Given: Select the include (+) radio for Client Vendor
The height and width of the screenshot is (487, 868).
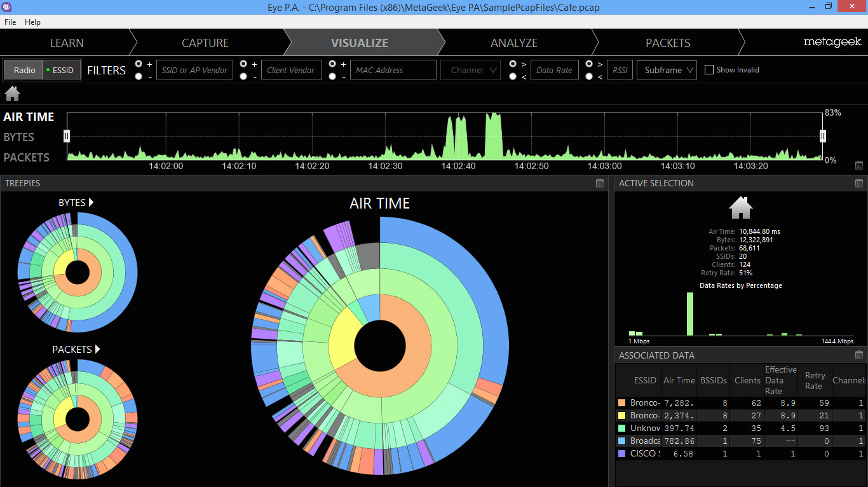Looking at the screenshot, I should 243,64.
